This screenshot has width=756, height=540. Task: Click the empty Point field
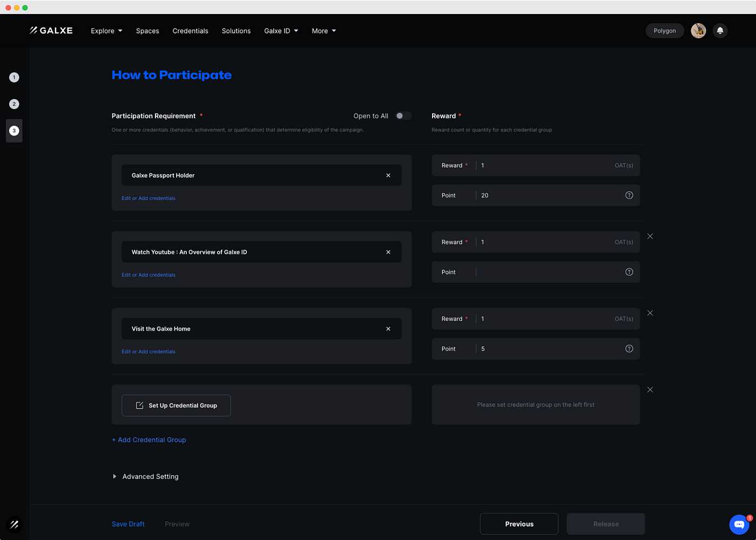click(x=536, y=272)
